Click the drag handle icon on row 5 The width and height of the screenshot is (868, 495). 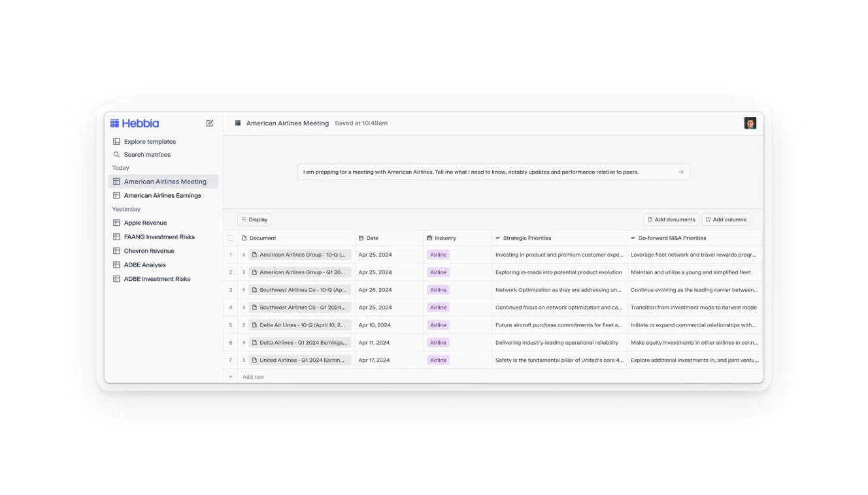pos(244,325)
